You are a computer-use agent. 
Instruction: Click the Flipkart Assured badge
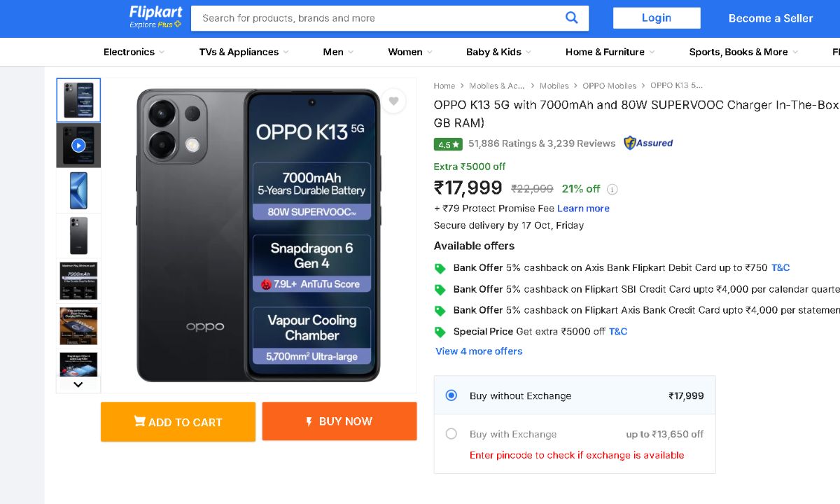tap(648, 143)
